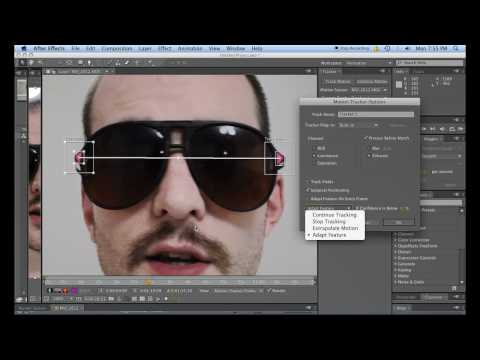
Task: Select the Hand tool in toolbar
Action: coord(31,62)
